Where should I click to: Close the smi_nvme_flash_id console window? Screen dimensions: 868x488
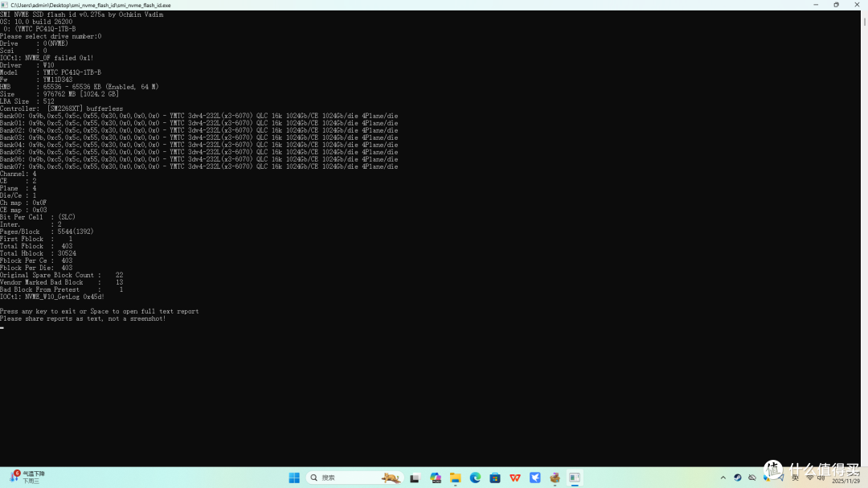[x=857, y=5]
